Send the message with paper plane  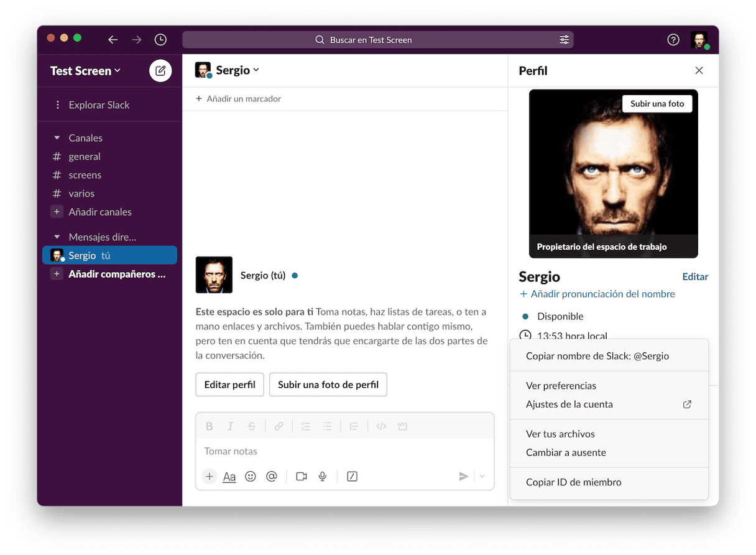click(x=464, y=477)
